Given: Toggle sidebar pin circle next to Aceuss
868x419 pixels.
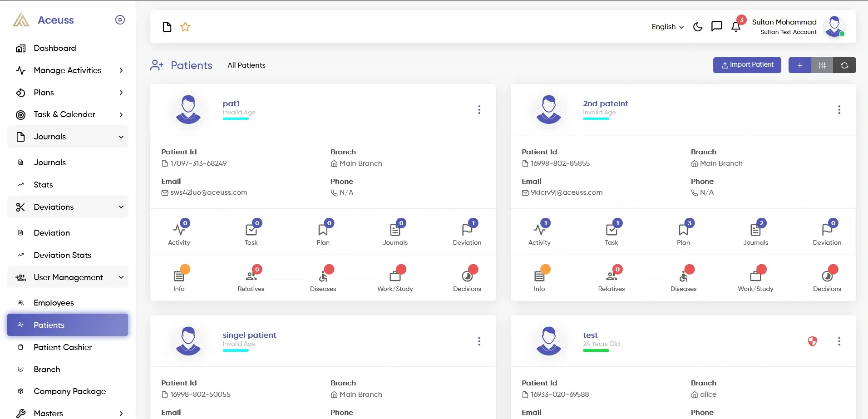Looking at the screenshot, I should tap(120, 20).
